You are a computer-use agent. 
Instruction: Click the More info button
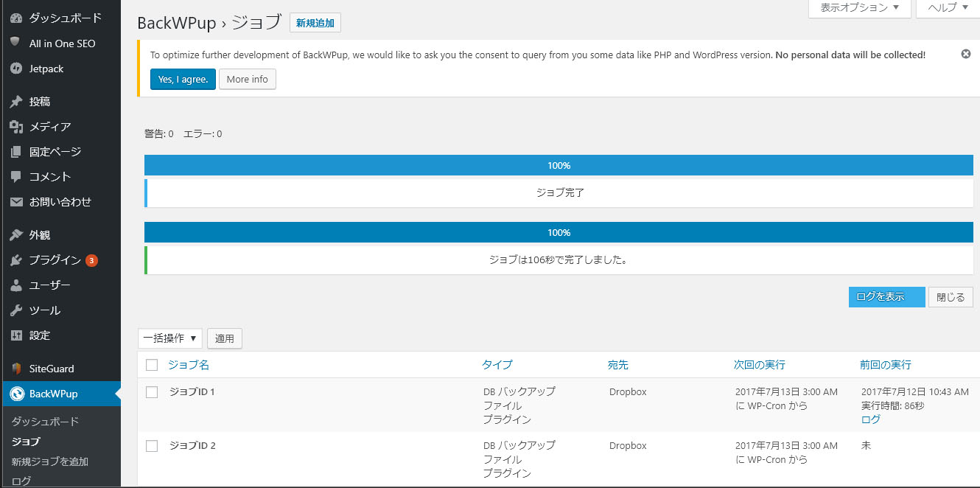248,79
